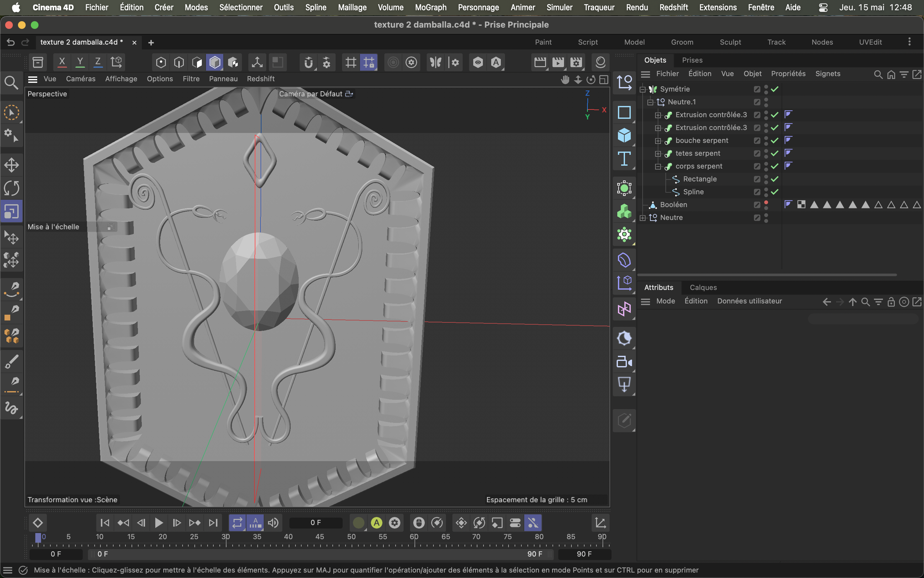
Task: Click the Live Selection tool
Action: 12,113
